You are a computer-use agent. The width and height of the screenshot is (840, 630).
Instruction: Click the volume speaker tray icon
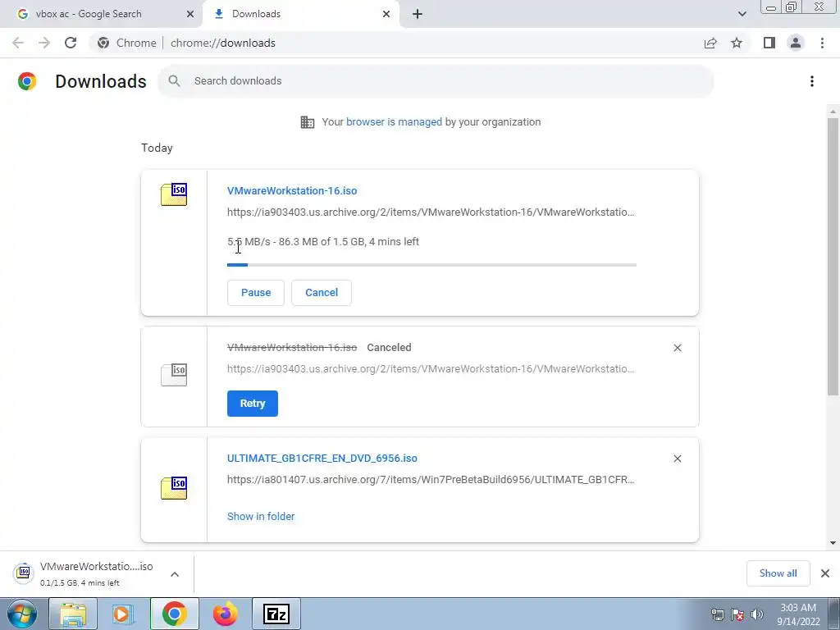(757, 614)
